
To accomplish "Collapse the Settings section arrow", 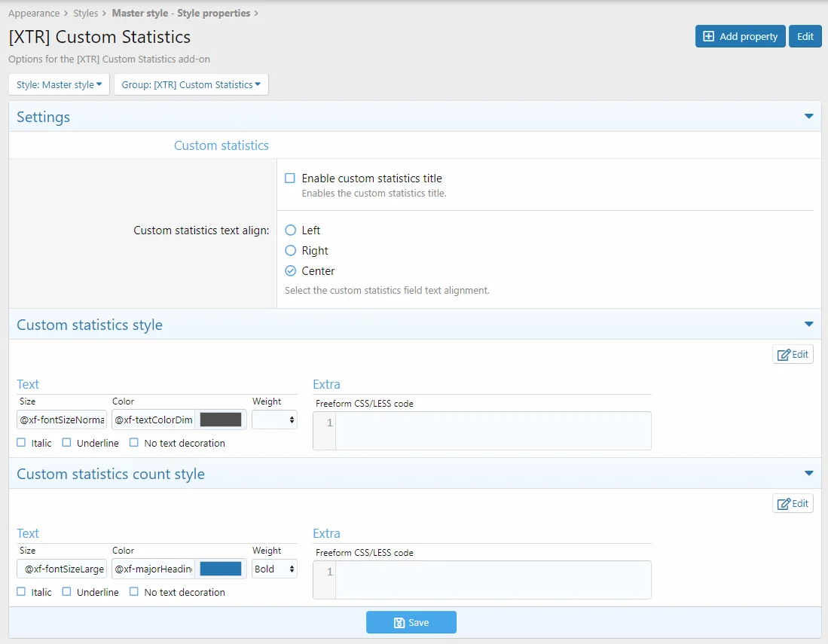I will pos(808,117).
